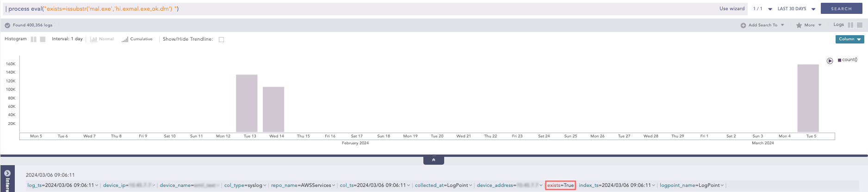
Task: Expand the left sidebar arrow icon
Action: 7,173
